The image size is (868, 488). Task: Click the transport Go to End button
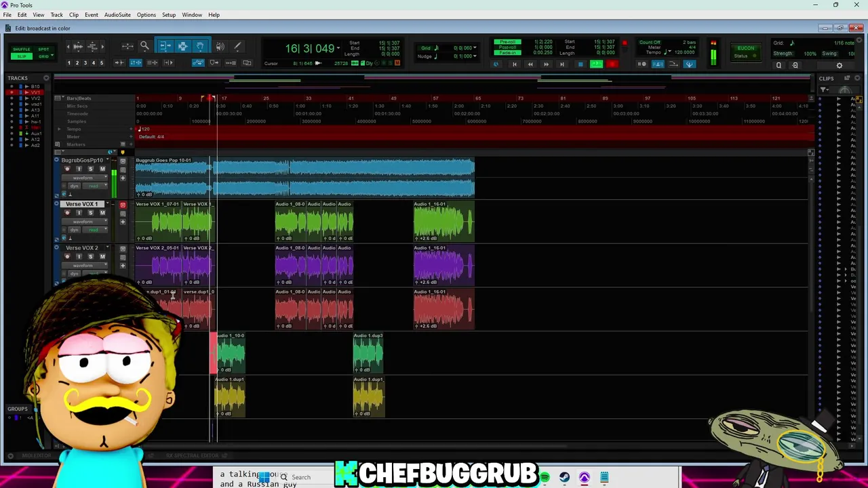point(562,64)
